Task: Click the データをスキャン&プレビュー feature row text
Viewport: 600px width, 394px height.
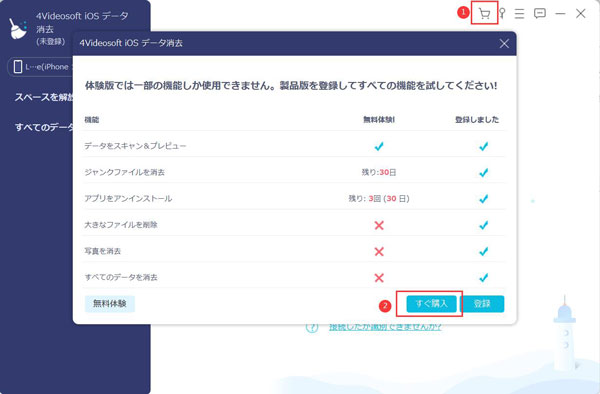Action: (135, 146)
